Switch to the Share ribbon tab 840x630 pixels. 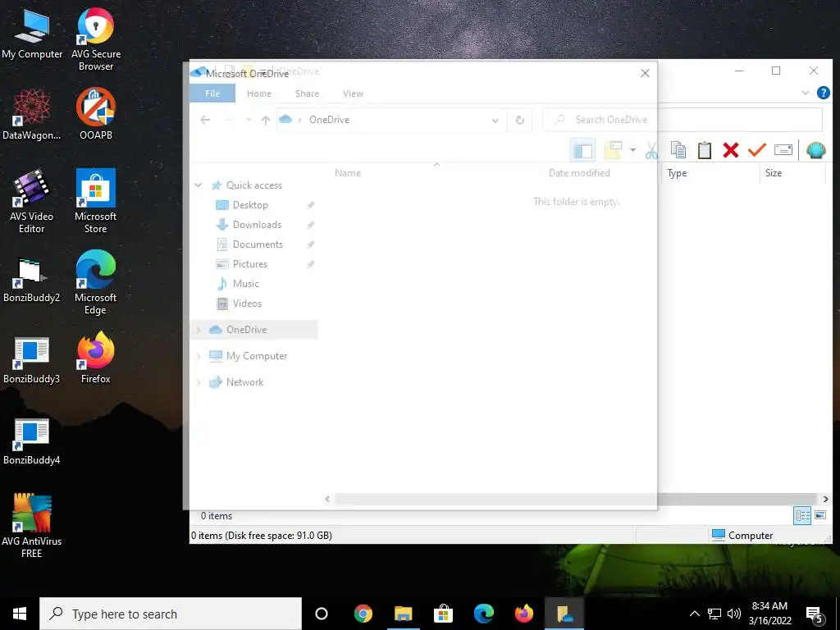[x=307, y=94]
